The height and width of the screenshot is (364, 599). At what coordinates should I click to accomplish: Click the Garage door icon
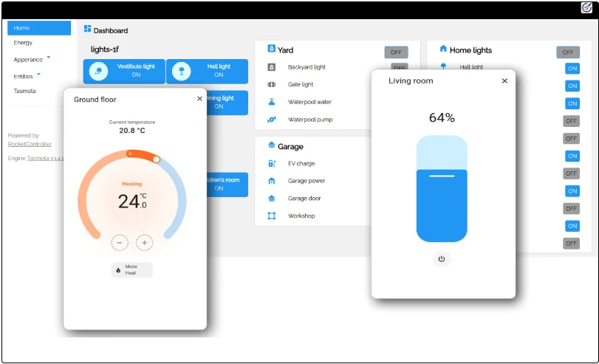[x=271, y=198]
